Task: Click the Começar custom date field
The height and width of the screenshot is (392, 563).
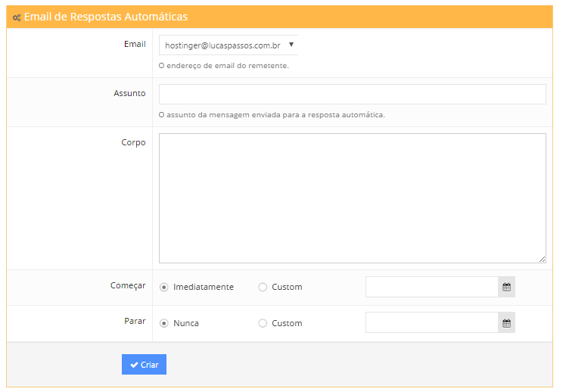Action: tap(431, 287)
